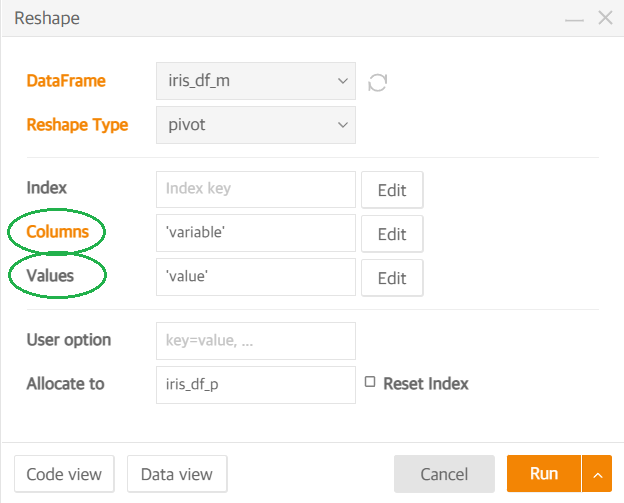
Task: Select the Allocate to field iris_df_p
Action: (x=256, y=385)
